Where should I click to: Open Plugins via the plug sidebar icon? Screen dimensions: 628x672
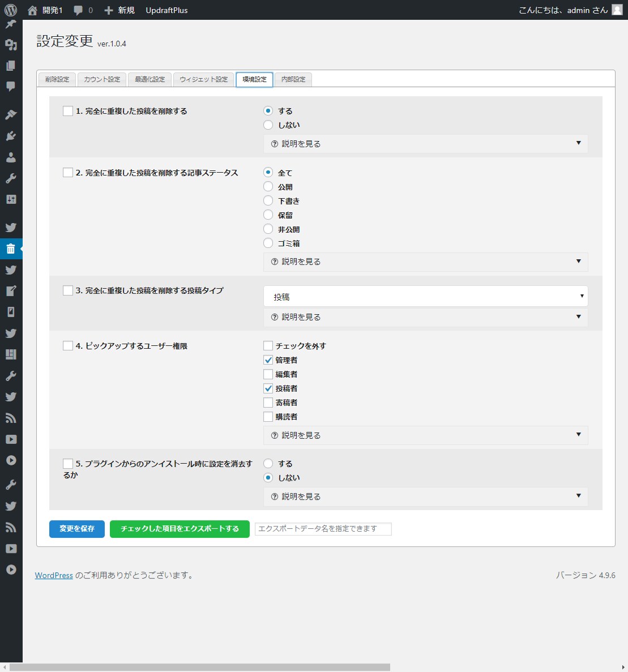pos(11,136)
